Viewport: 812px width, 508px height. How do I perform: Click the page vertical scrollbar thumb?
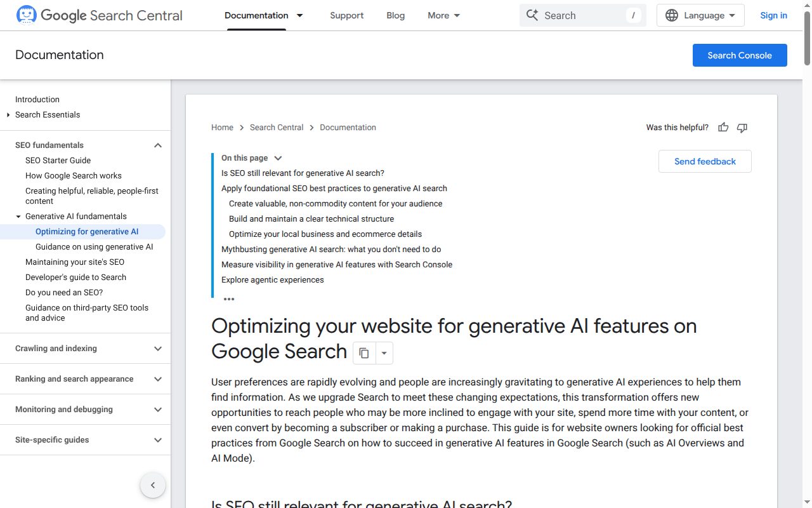pos(807,37)
